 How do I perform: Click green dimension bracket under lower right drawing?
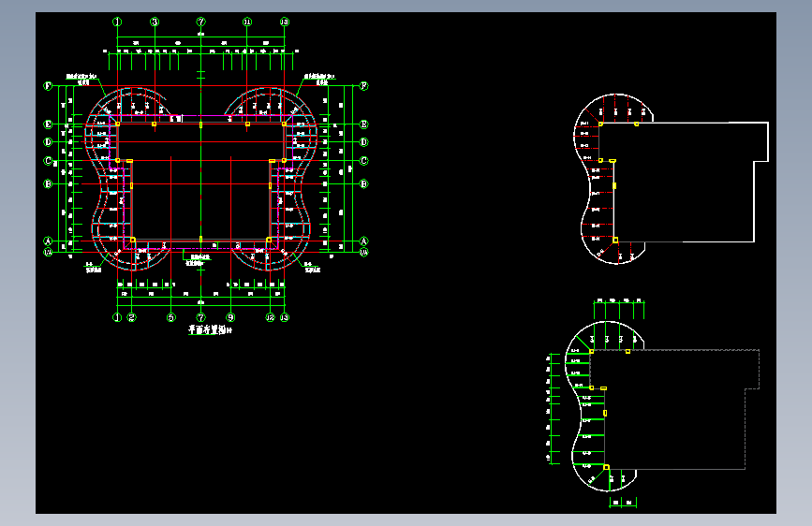coord(623,503)
